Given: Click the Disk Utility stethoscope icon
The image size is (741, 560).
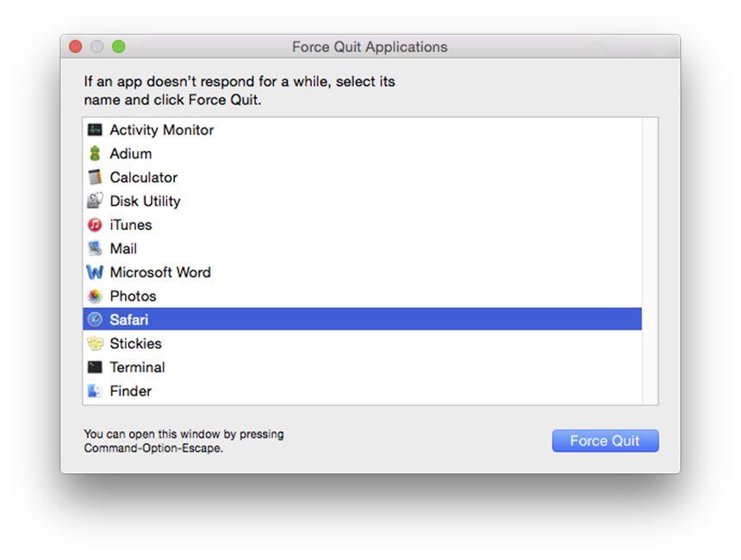Looking at the screenshot, I should [x=95, y=201].
